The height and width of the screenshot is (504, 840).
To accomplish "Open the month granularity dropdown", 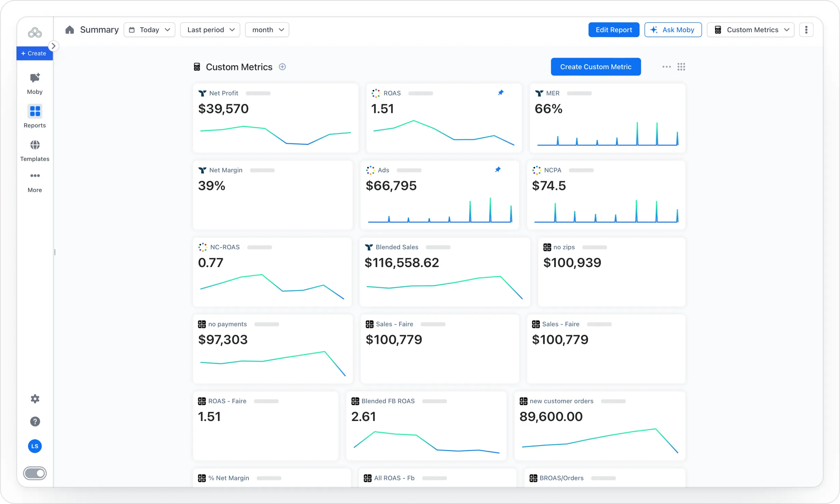I will click(267, 30).
